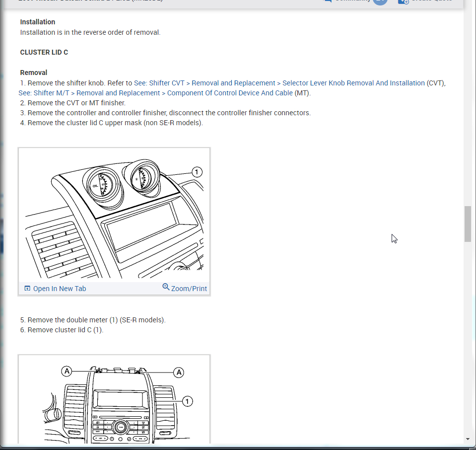Screen dimensions: 476x450
Task: Click callout 1 in cluster lid diagram
Action: coord(187,401)
